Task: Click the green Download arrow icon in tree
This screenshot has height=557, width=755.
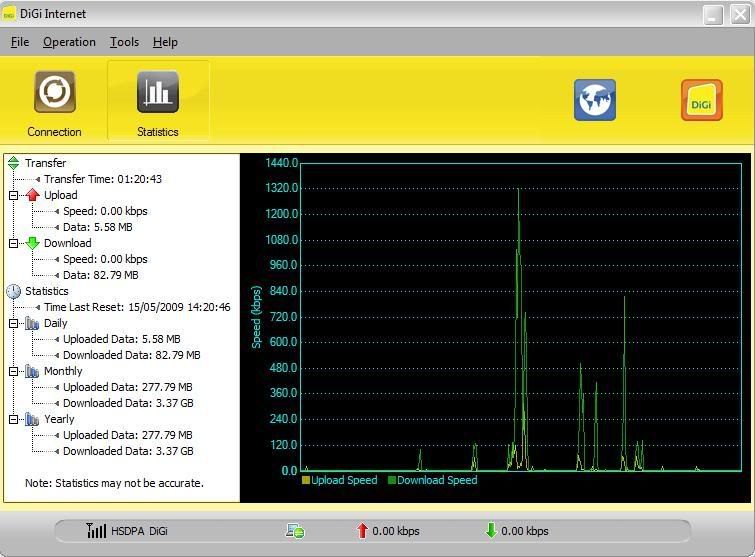Action: 32,243
